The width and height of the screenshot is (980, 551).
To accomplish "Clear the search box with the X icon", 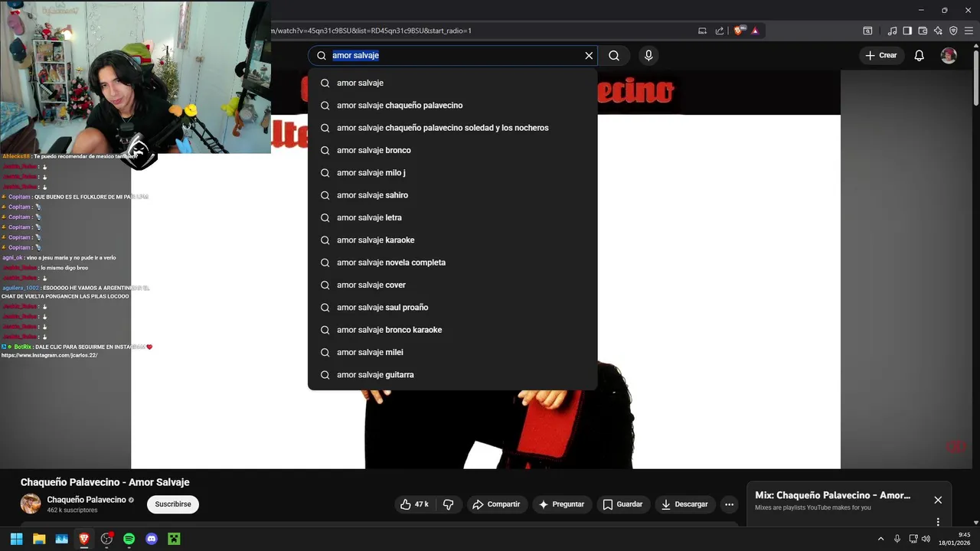I will [589, 55].
